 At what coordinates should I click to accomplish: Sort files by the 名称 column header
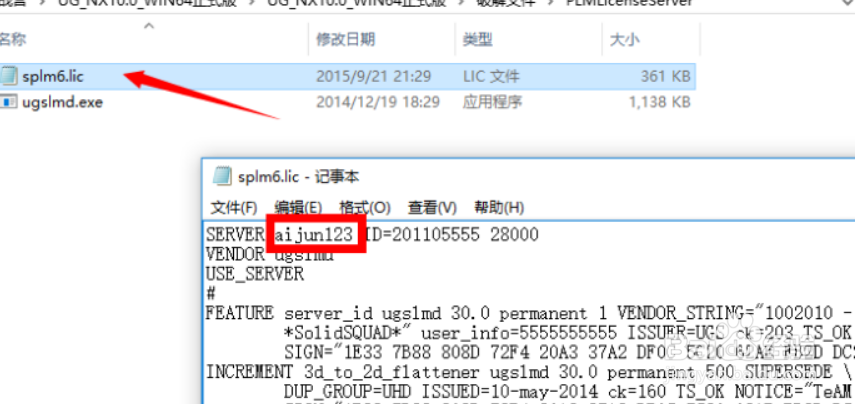pyautogui.click(x=12, y=40)
